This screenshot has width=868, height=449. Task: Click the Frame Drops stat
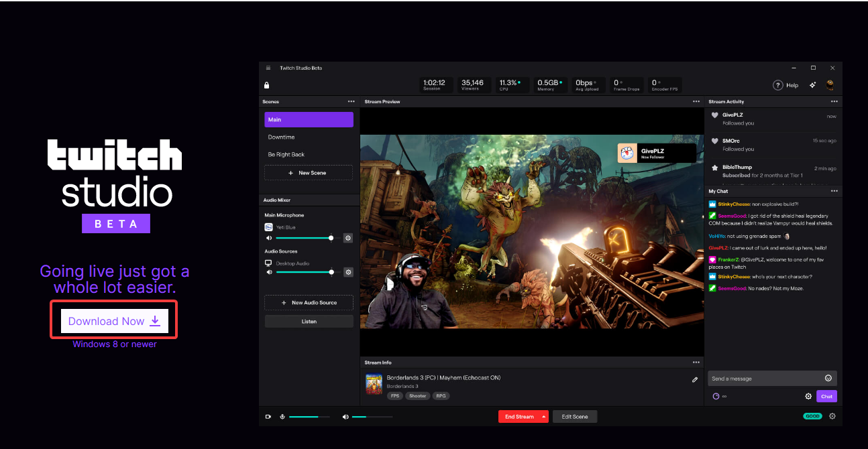pyautogui.click(x=626, y=84)
